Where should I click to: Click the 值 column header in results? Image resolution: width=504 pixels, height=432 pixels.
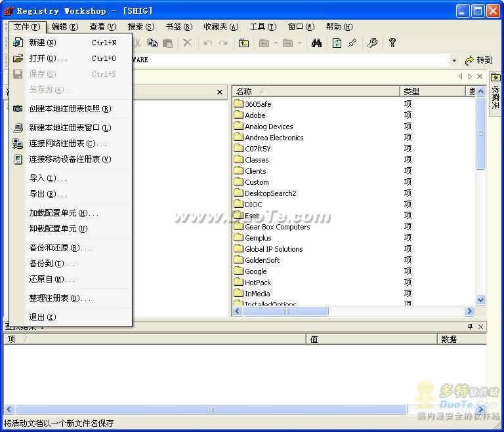[x=371, y=339]
